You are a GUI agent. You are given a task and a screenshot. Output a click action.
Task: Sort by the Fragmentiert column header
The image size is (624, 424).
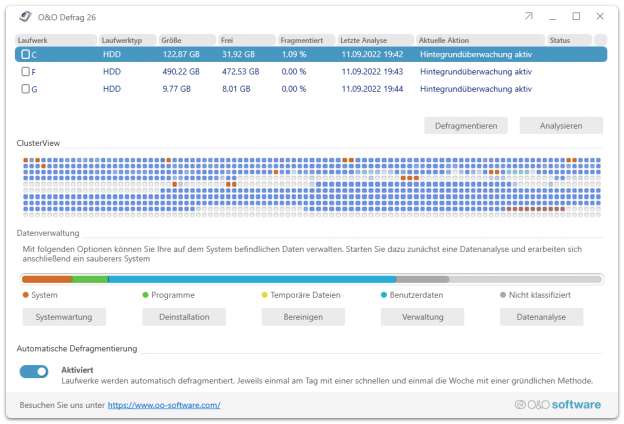[307, 39]
